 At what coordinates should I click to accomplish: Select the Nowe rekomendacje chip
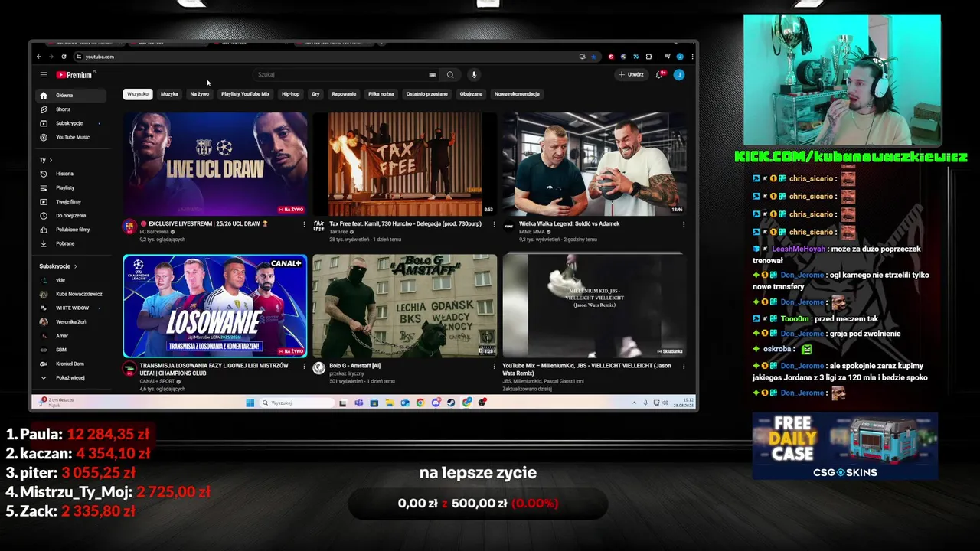point(517,94)
